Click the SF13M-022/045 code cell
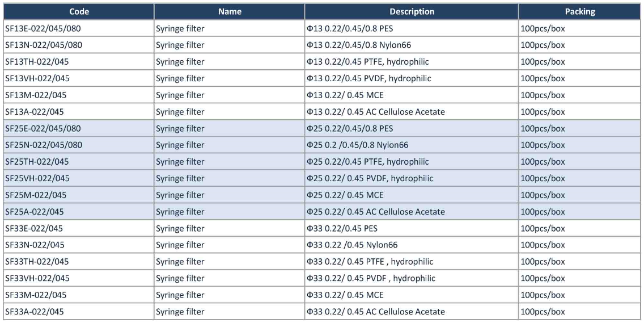The width and height of the screenshot is (644, 327). (x=79, y=95)
